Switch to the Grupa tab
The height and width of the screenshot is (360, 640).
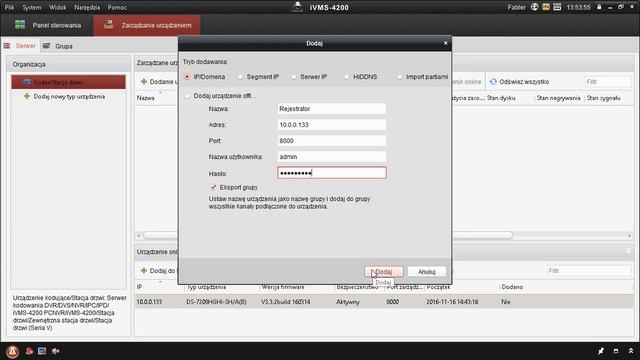58,46
